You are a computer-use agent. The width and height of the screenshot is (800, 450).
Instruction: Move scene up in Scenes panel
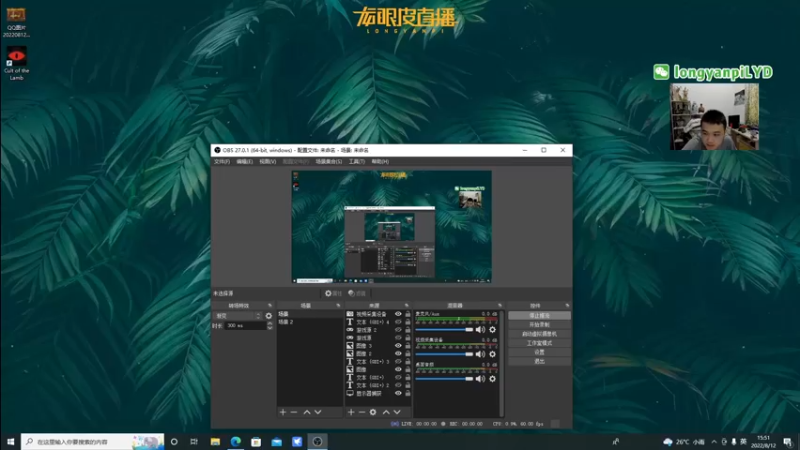[x=307, y=412]
